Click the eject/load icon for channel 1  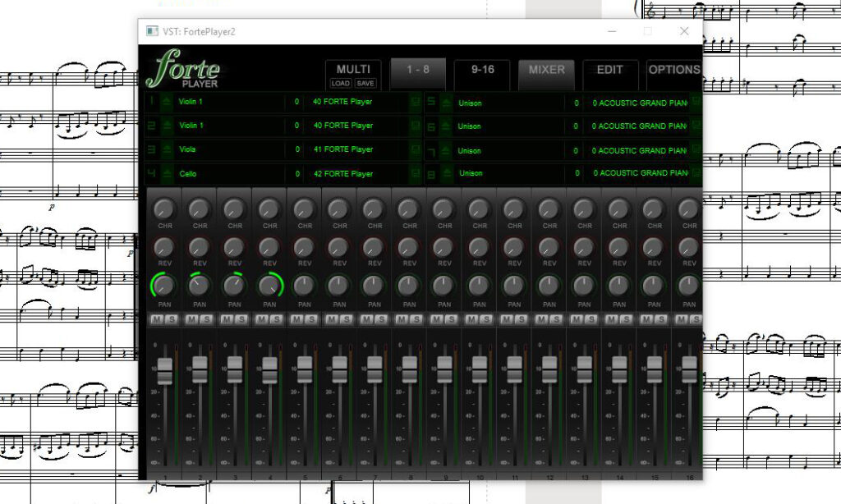tap(167, 101)
